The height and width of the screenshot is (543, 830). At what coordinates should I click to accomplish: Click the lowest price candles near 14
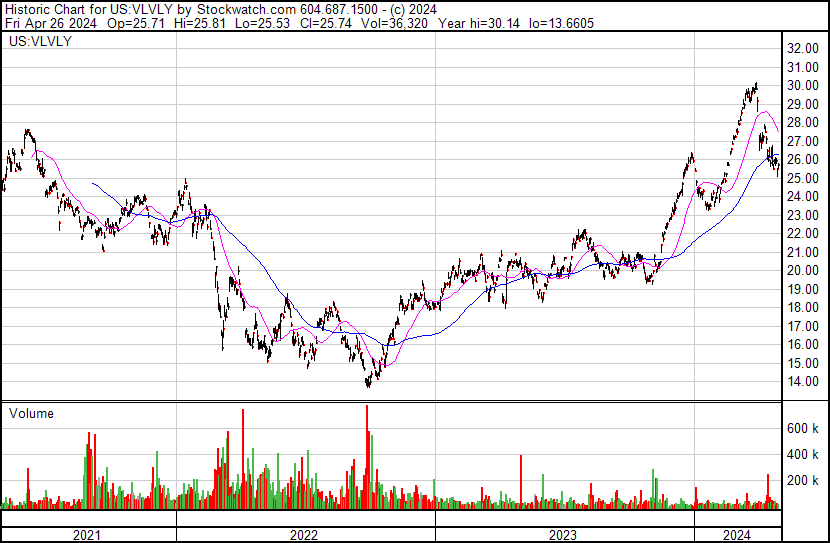point(369,381)
